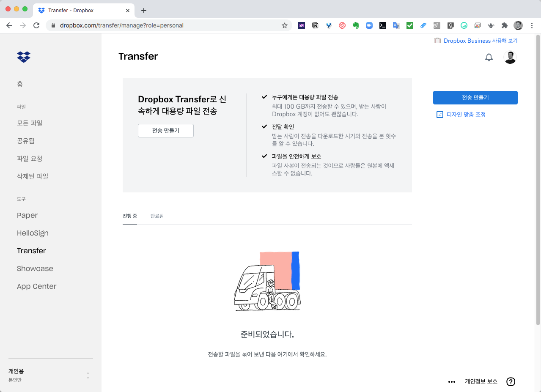This screenshot has height=392, width=541.
Task: Select Transfer in the sidebar
Action: [x=31, y=251]
